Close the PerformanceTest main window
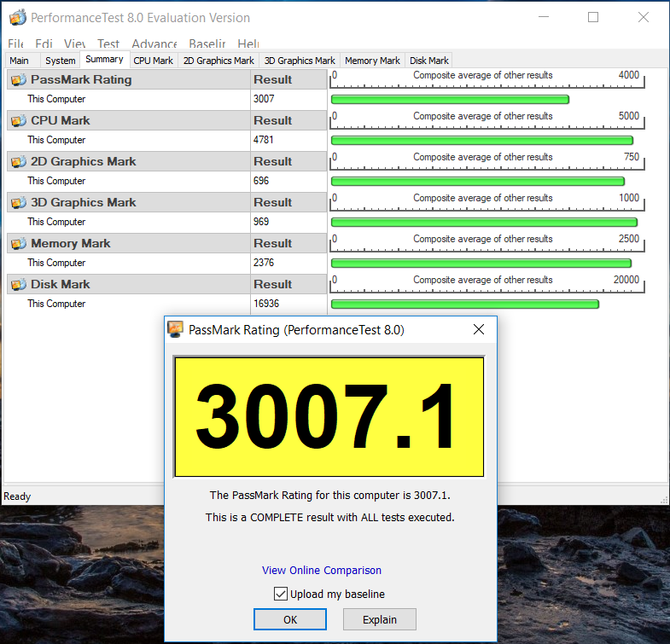Image resolution: width=670 pixels, height=644 pixels. [x=643, y=17]
